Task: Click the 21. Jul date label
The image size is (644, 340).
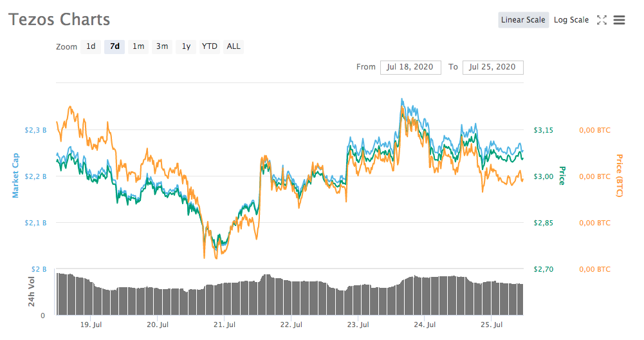Action: (x=225, y=325)
